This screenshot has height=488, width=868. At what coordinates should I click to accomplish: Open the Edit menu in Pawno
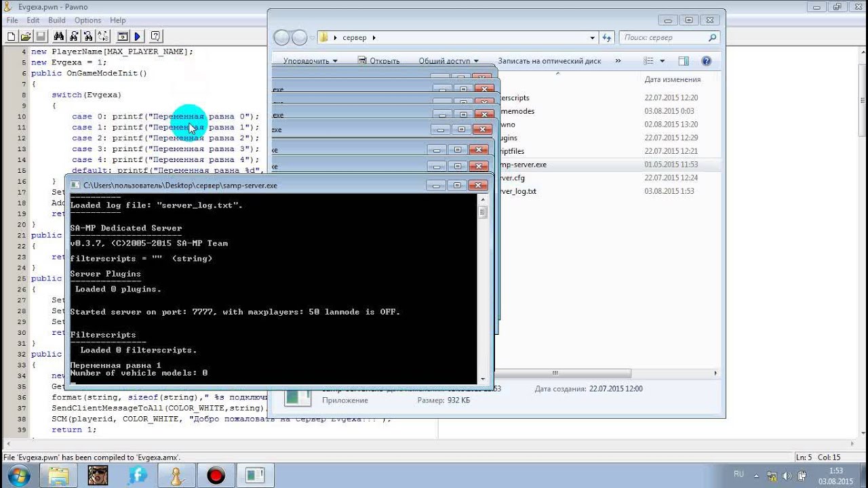(33, 20)
